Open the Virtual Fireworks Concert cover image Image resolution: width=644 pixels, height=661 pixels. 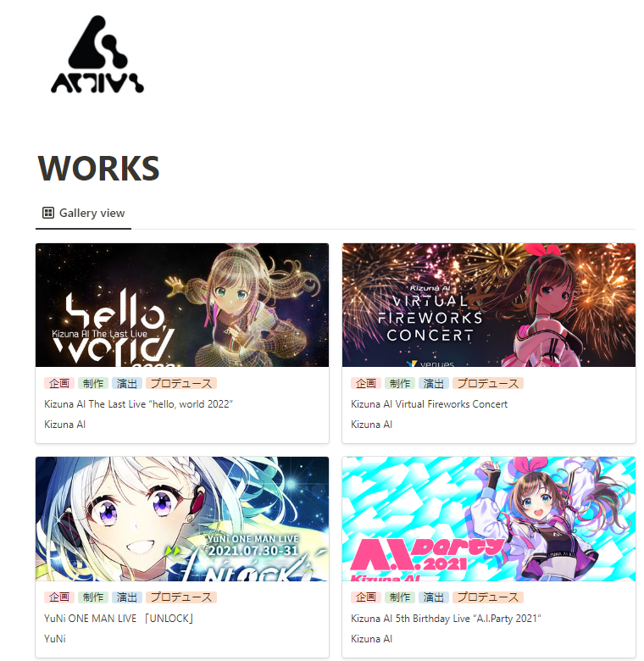[x=489, y=305]
